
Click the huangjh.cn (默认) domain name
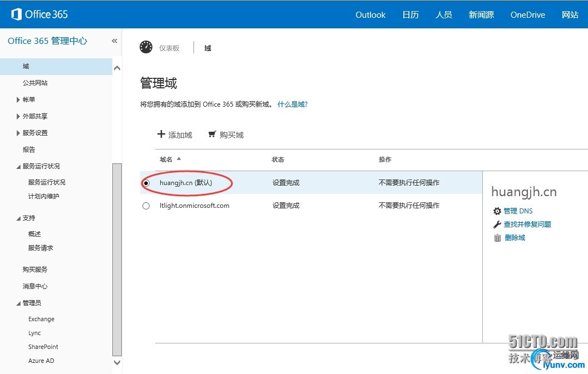[186, 183]
